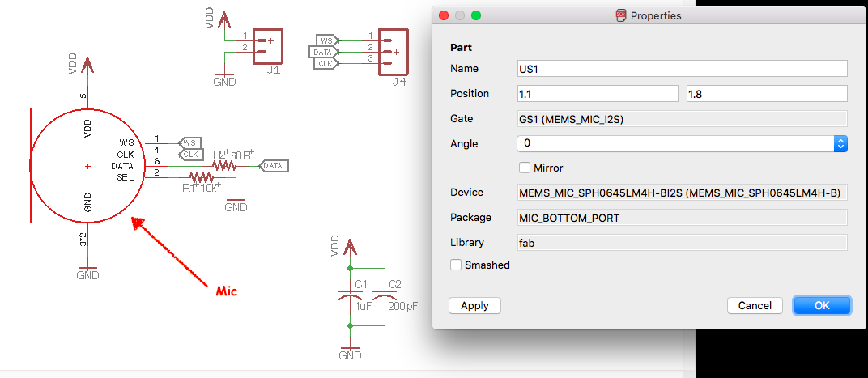The width and height of the screenshot is (868, 378).
Task: Click the GND symbol below microphone
Action: pos(87,272)
